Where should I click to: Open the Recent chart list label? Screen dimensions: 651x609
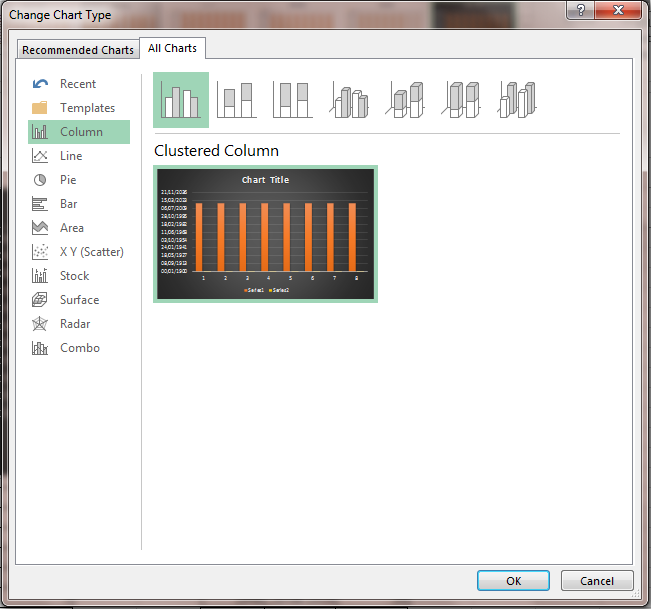[x=78, y=84]
